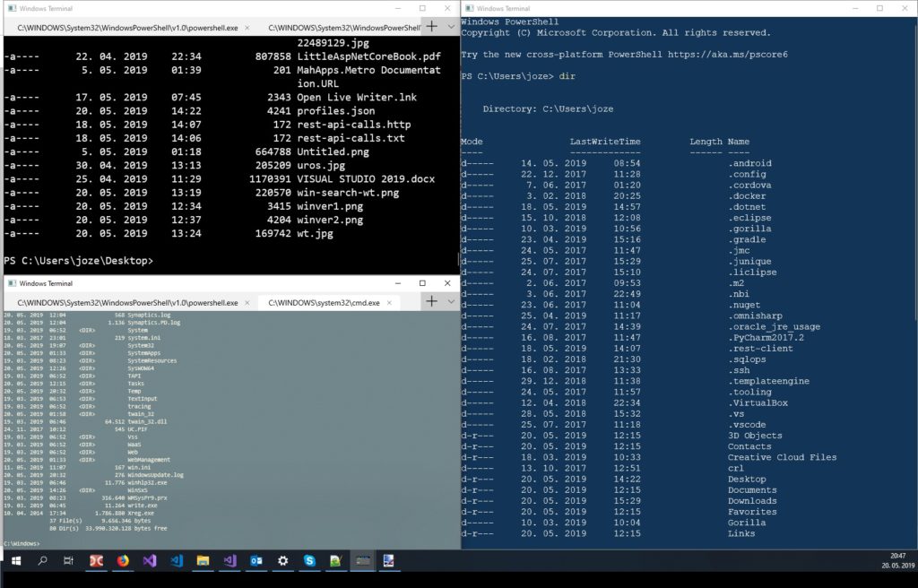This screenshot has height=588, width=918.
Task: Click 'LittleAspNetCoreBook.pdf' in top-left terminal
Action: tap(368, 56)
